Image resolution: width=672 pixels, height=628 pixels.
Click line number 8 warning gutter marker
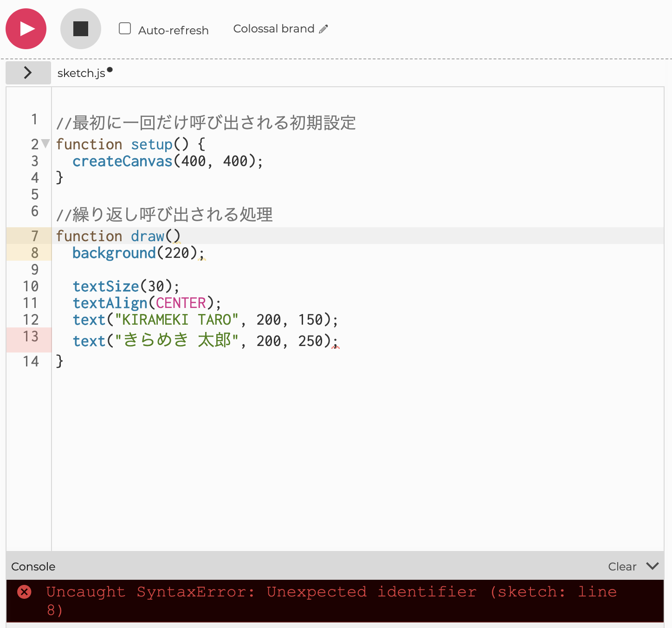[35, 253]
